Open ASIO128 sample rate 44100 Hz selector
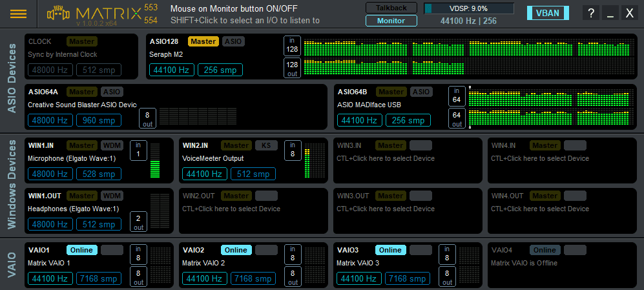 (172, 70)
